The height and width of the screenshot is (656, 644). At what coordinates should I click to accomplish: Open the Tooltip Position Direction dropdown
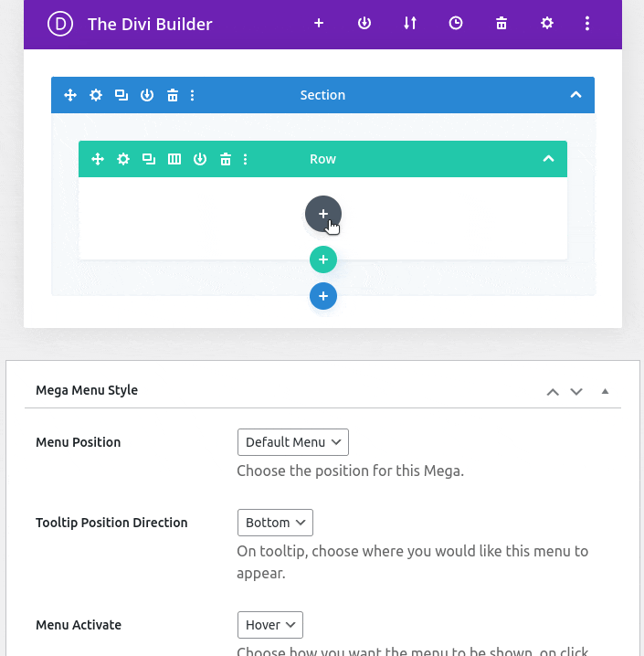click(x=275, y=523)
